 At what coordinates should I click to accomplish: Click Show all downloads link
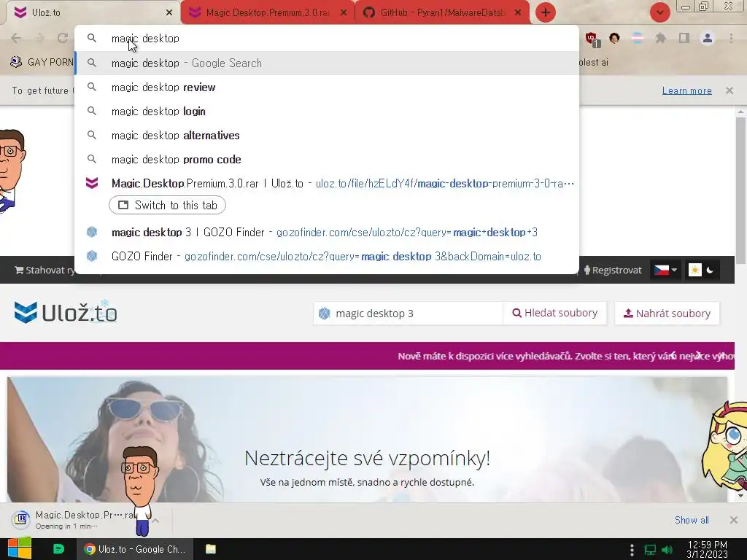[x=692, y=520]
